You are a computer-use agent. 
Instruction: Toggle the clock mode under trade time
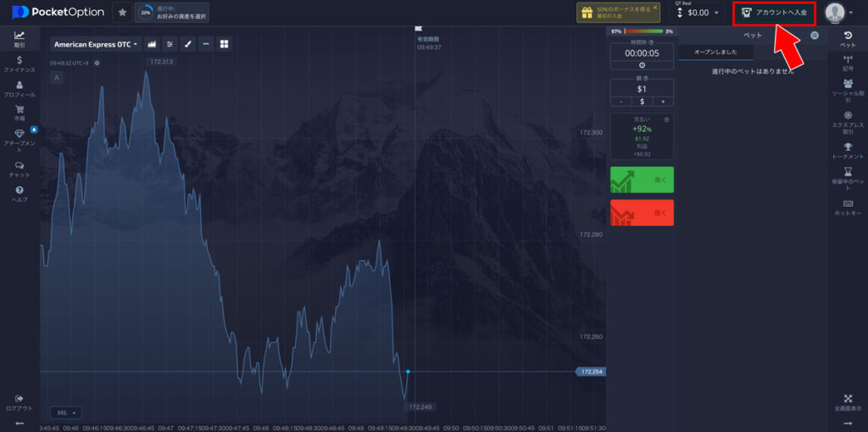(x=642, y=65)
